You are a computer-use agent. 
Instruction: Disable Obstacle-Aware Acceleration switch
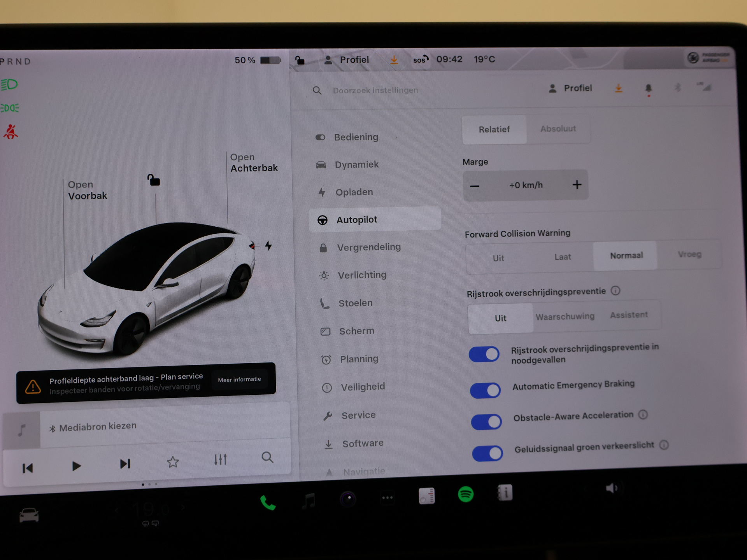click(x=486, y=422)
